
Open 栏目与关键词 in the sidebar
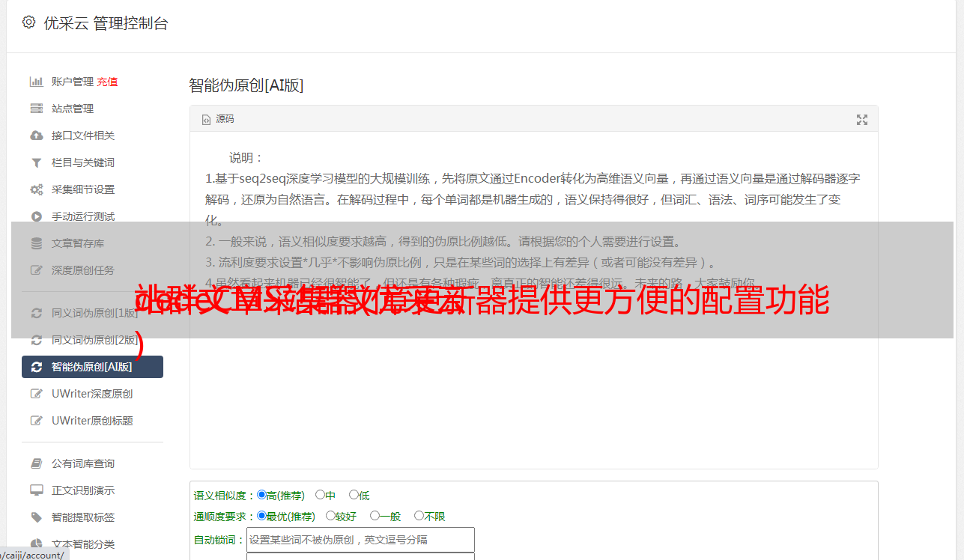[83, 162]
